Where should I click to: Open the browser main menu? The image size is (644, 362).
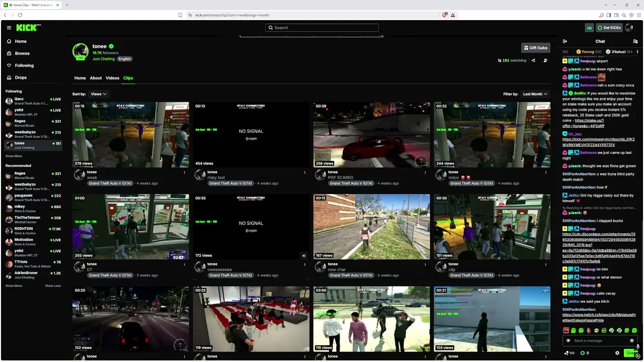click(639, 15)
